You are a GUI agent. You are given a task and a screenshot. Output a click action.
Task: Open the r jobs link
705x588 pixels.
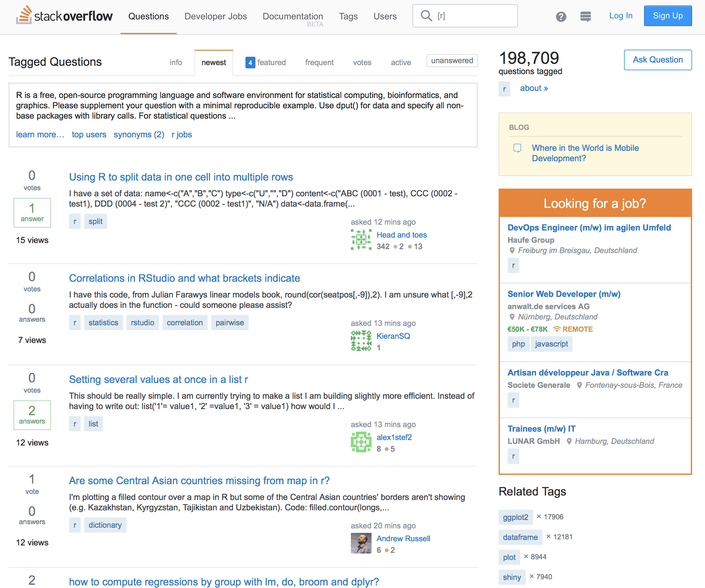182,134
